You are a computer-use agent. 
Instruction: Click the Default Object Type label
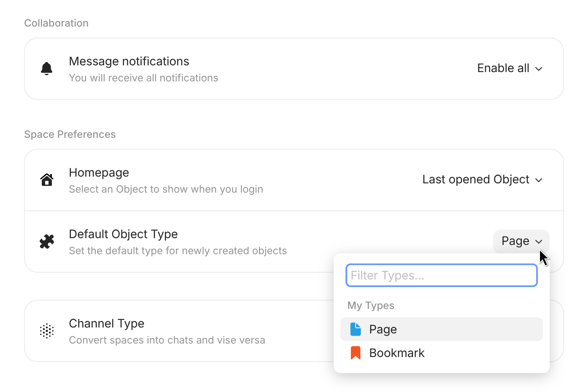[123, 234]
